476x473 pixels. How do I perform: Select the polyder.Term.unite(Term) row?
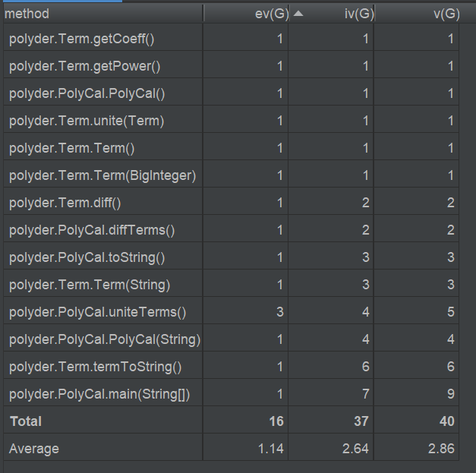coord(231,121)
